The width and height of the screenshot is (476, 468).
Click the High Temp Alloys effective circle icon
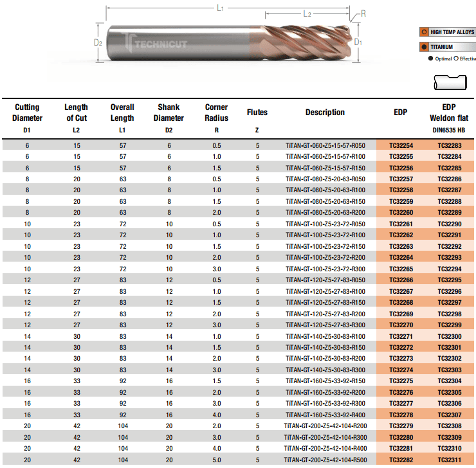424,32
